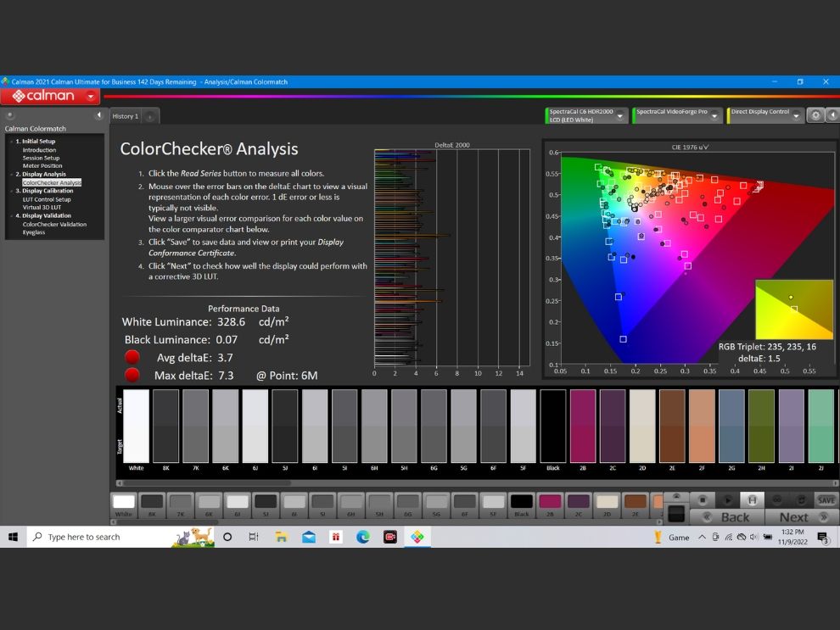This screenshot has height=630, width=840.
Task: Open Windows Start menu
Action: point(14,537)
